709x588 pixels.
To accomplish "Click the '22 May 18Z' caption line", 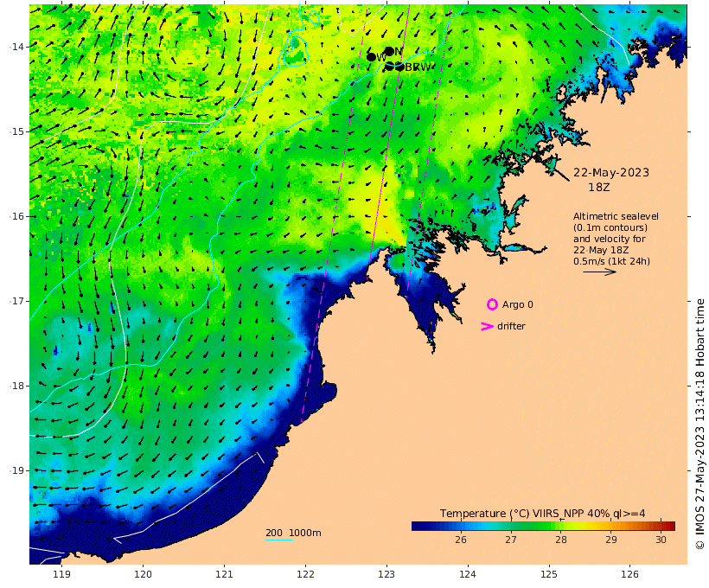I will (601, 250).
